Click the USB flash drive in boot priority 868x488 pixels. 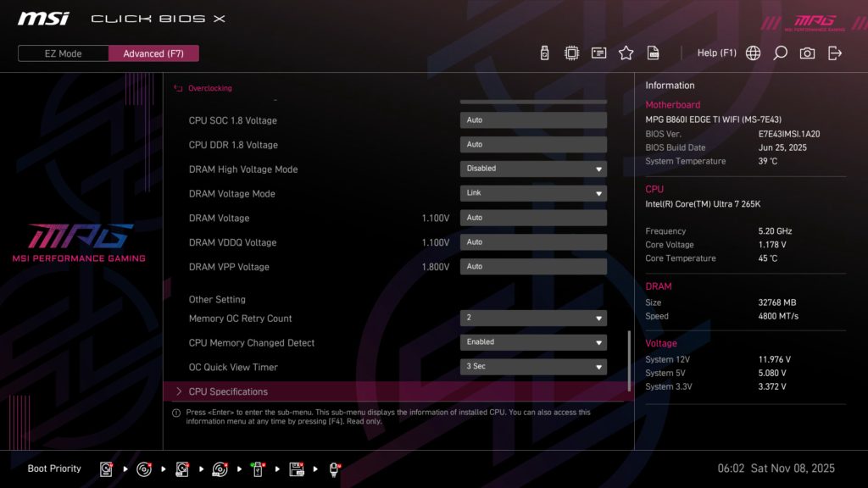[259, 468]
